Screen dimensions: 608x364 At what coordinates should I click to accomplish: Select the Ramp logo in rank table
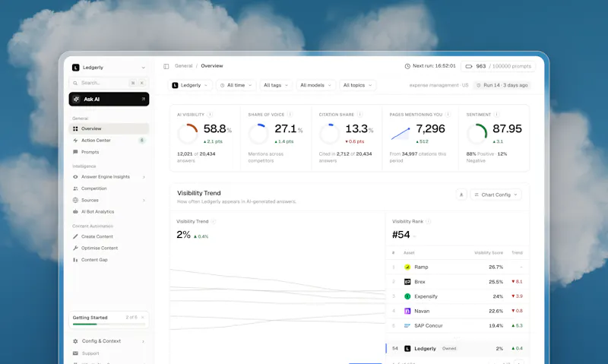click(407, 267)
